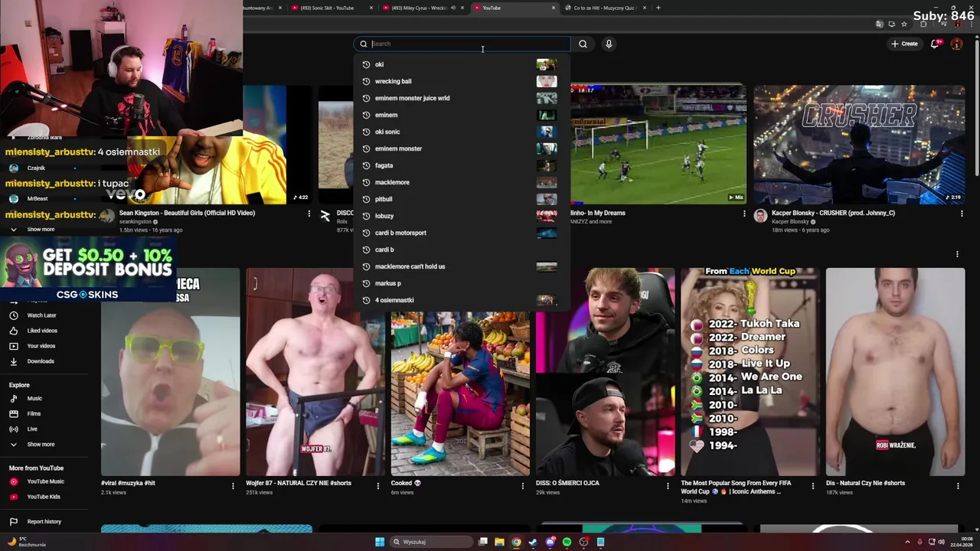This screenshot has height=551, width=980.
Task: Click the taskbar search box 'Wyszukaj'
Action: click(431, 542)
